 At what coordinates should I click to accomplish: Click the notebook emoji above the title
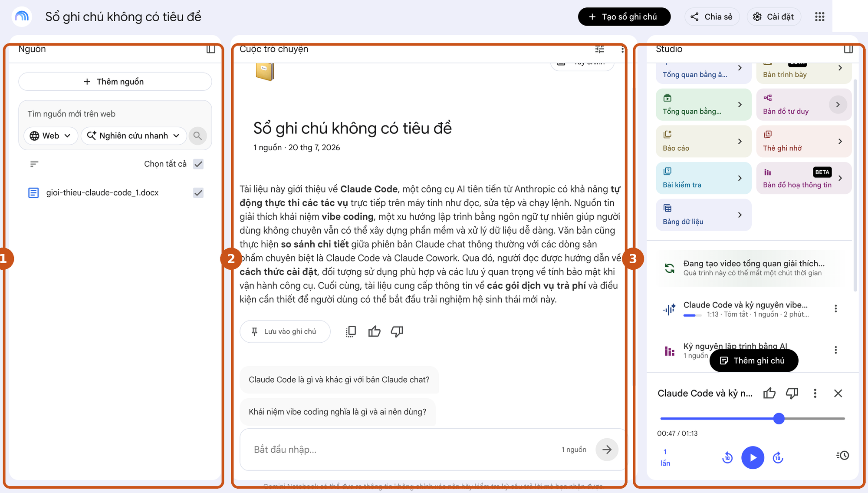[265, 72]
